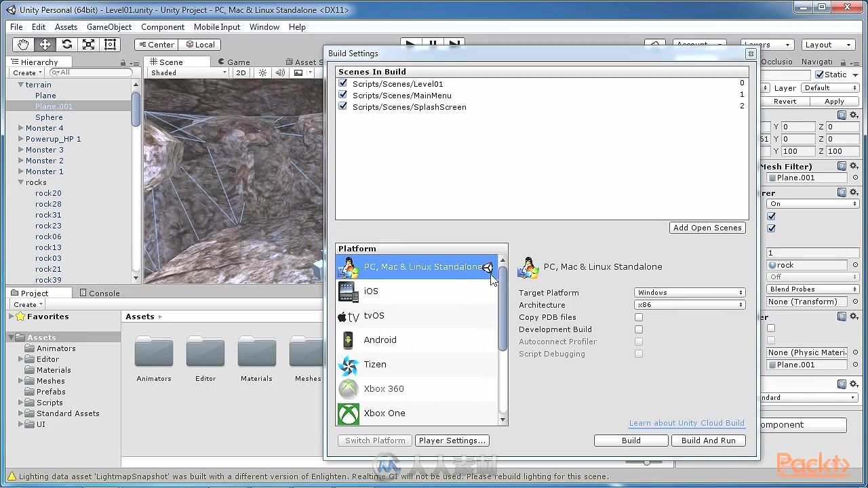This screenshot has width=868, height=488.
Task: Select Tizen platform icon
Action: 349,365
